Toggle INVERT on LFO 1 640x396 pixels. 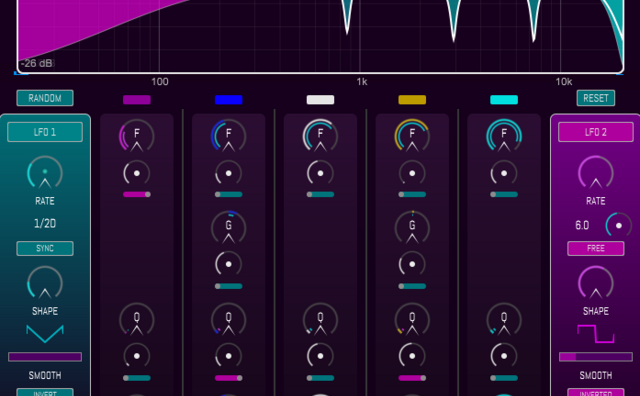(45, 392)
